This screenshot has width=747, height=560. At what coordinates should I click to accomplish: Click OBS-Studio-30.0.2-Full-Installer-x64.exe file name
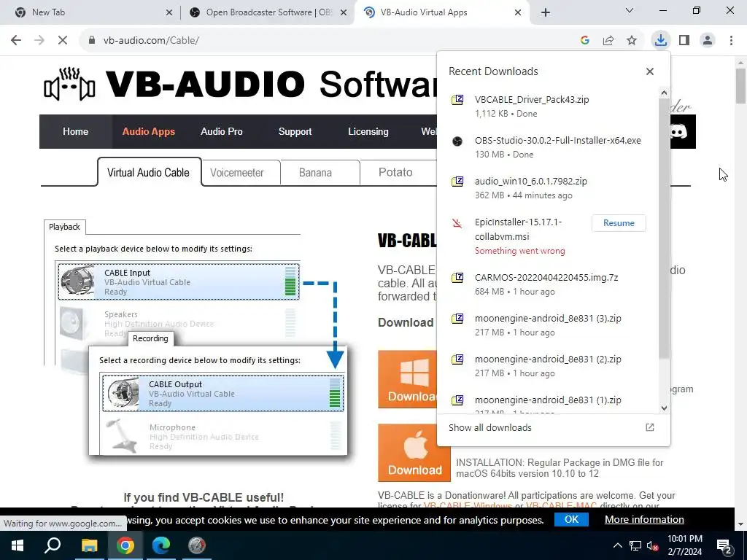(557, 141)
